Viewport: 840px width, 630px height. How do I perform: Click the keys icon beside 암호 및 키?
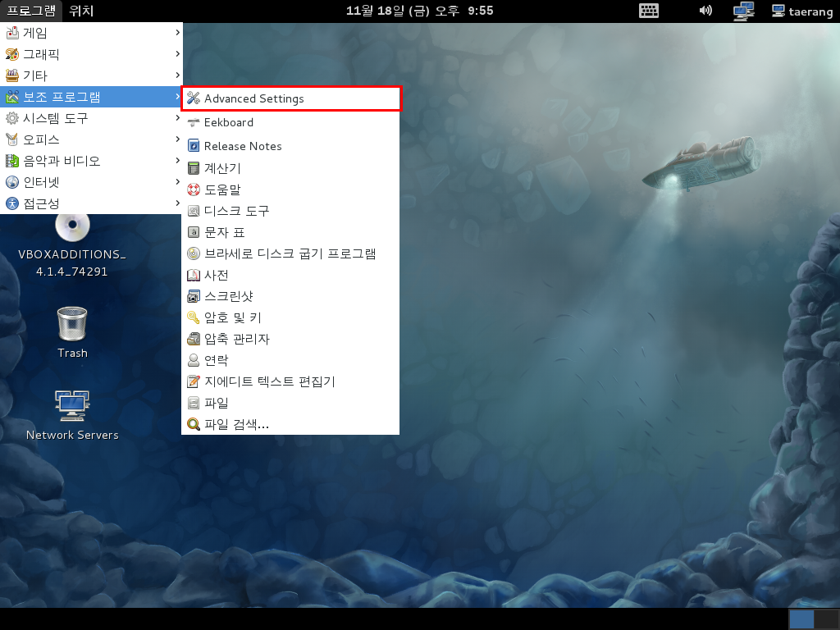pos(194,317)
